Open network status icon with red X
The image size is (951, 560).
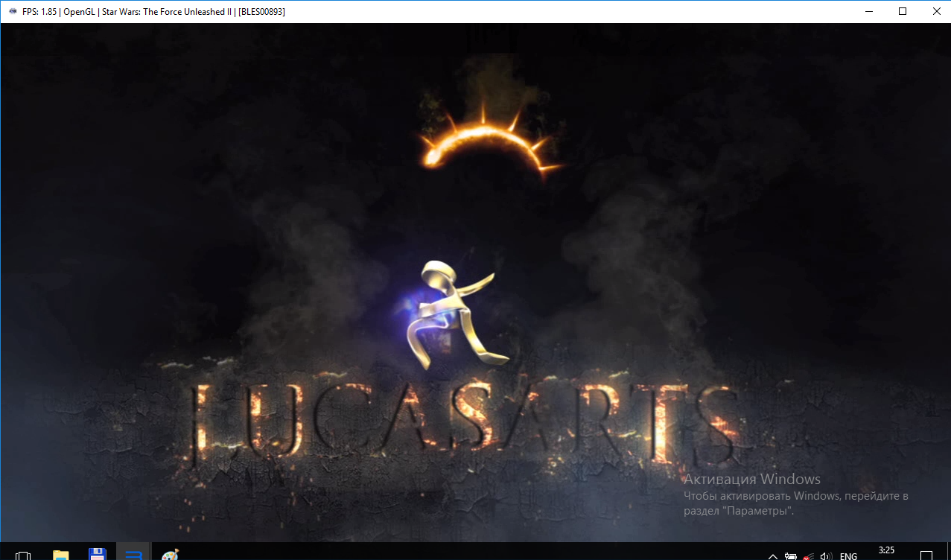808,556
